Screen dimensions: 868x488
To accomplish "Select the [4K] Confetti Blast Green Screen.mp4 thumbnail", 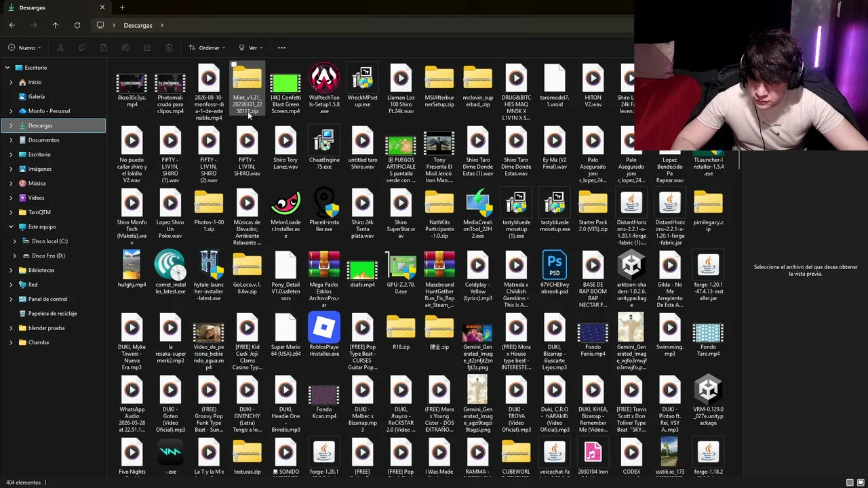I will tap(285, 83).
